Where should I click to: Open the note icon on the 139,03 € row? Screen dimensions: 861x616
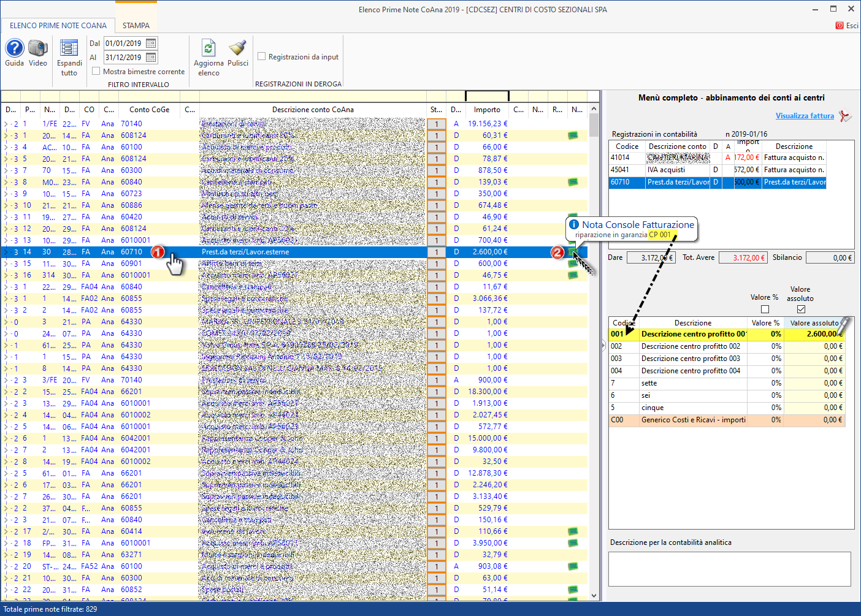point(573,182)
